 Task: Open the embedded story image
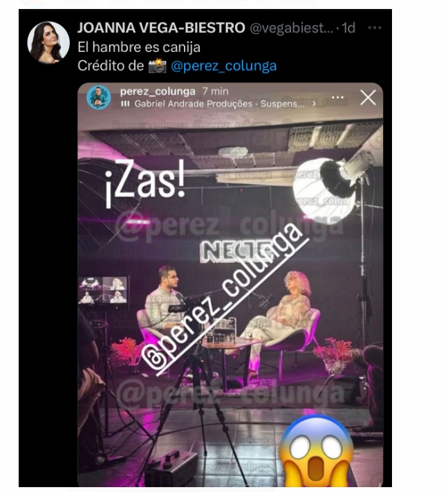click(230, 284)
